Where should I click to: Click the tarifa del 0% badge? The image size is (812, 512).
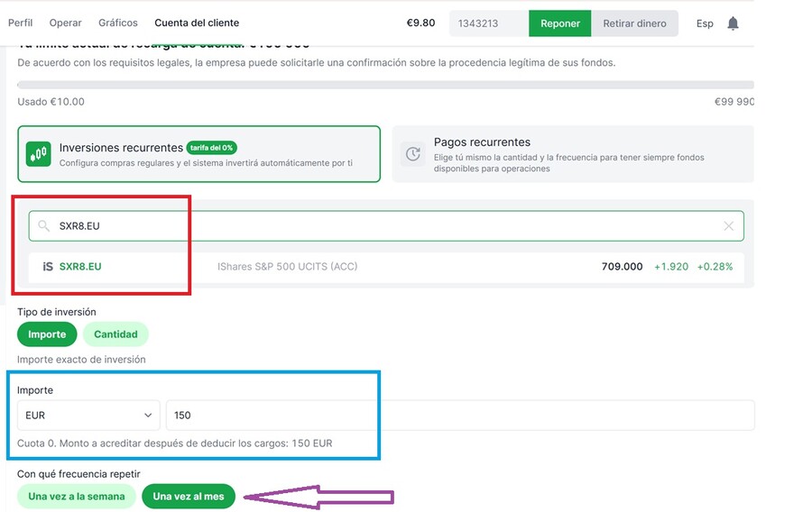coord(211,148)
